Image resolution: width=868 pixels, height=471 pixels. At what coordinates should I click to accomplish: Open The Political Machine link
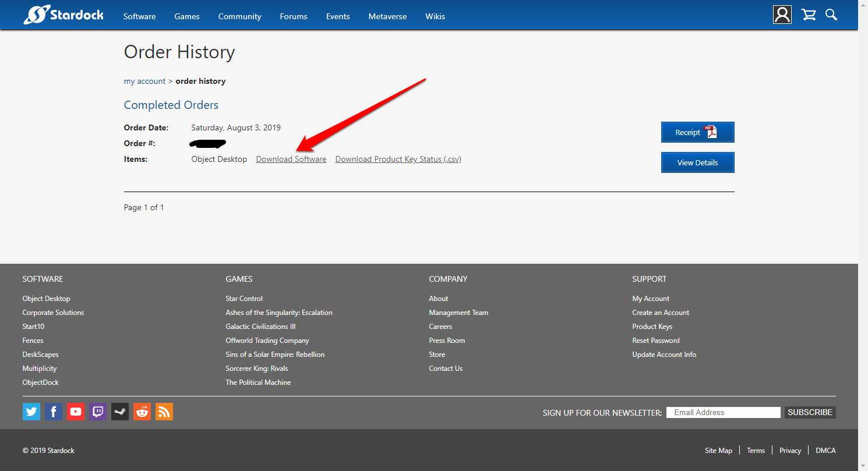point(258,383)
